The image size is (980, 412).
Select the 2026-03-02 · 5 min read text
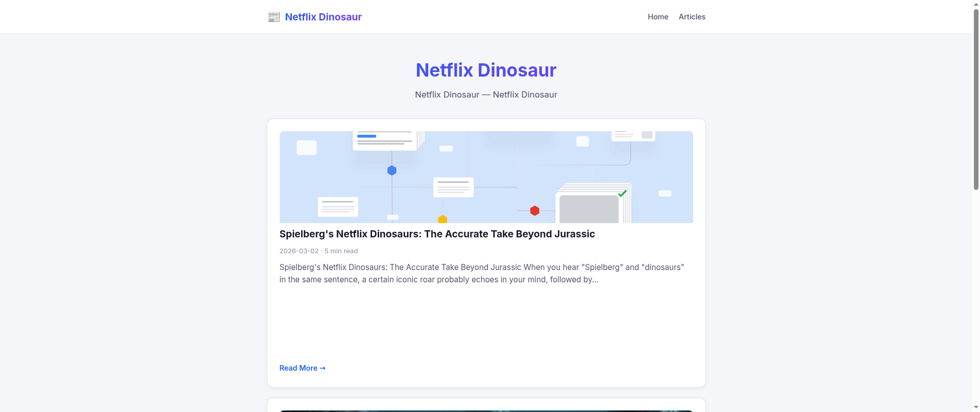tap(318, 251)
